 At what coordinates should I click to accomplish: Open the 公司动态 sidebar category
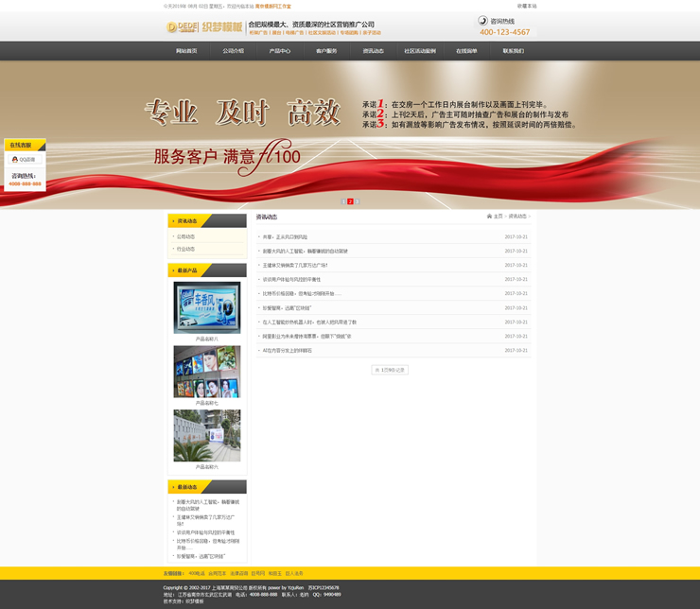point(185,236)
